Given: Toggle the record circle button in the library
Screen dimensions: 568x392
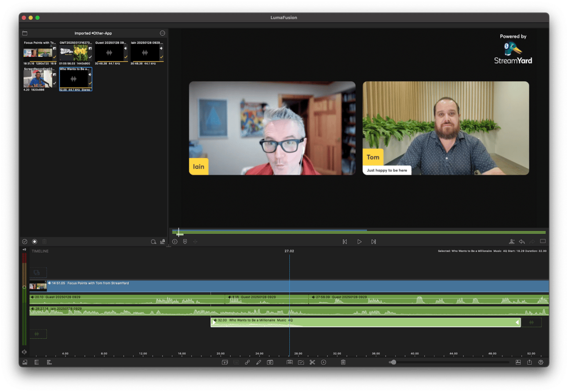Looking at the screenshot, I should point(35,242).
